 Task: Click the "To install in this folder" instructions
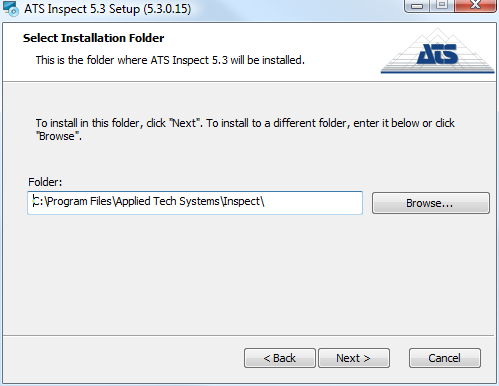point(245,129)
